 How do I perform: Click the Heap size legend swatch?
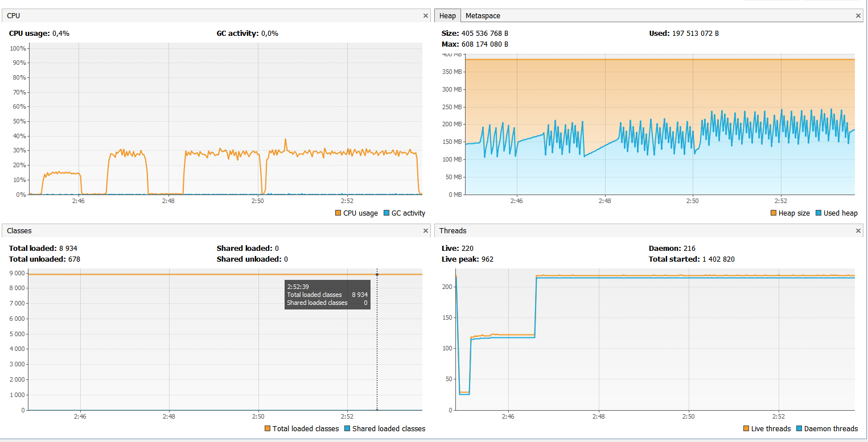tap(773, 213)
